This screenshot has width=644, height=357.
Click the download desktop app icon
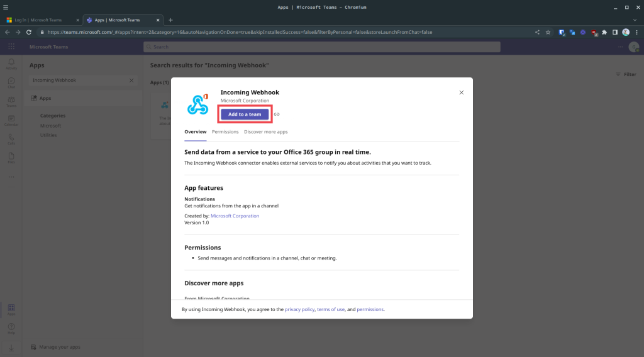coord(11,348)
